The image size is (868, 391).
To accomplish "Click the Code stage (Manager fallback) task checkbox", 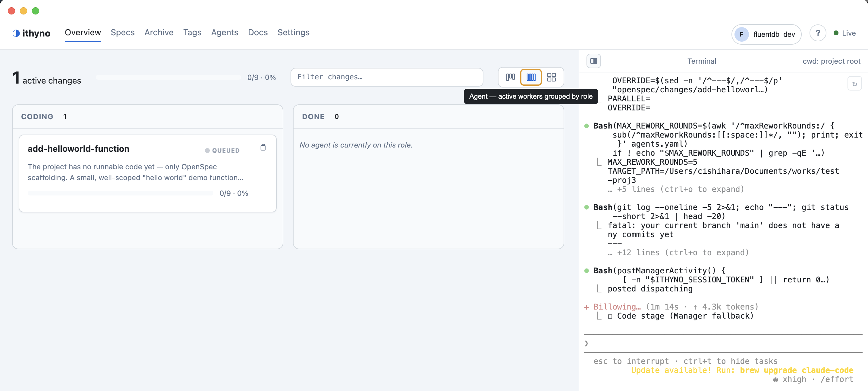I will (x=610, y=316).
